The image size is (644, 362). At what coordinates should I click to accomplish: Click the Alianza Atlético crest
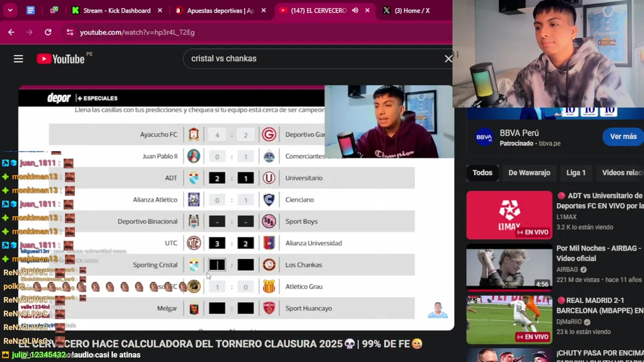click(x=194, y=200)
